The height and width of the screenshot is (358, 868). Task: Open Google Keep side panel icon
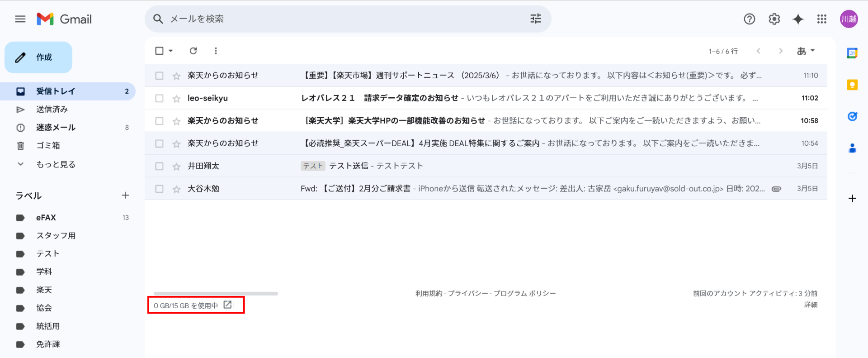pyautogui.click(x=852, y=85)
